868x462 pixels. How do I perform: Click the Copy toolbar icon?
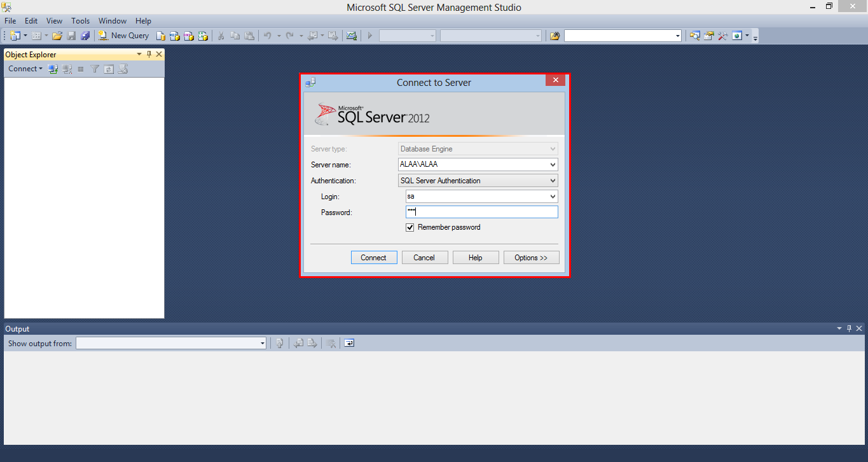coord(235,36)
